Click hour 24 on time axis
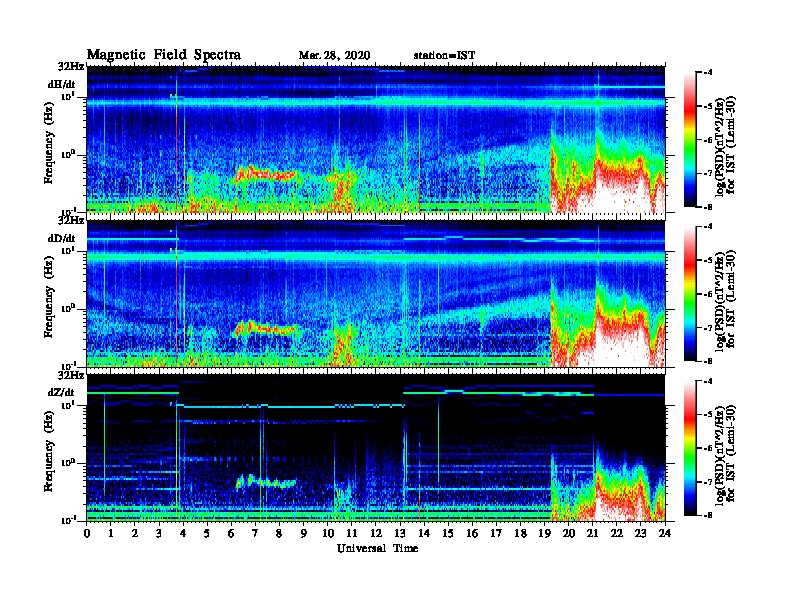The width and height of the screenshot is (792, 612). click(x=665, y=533)
